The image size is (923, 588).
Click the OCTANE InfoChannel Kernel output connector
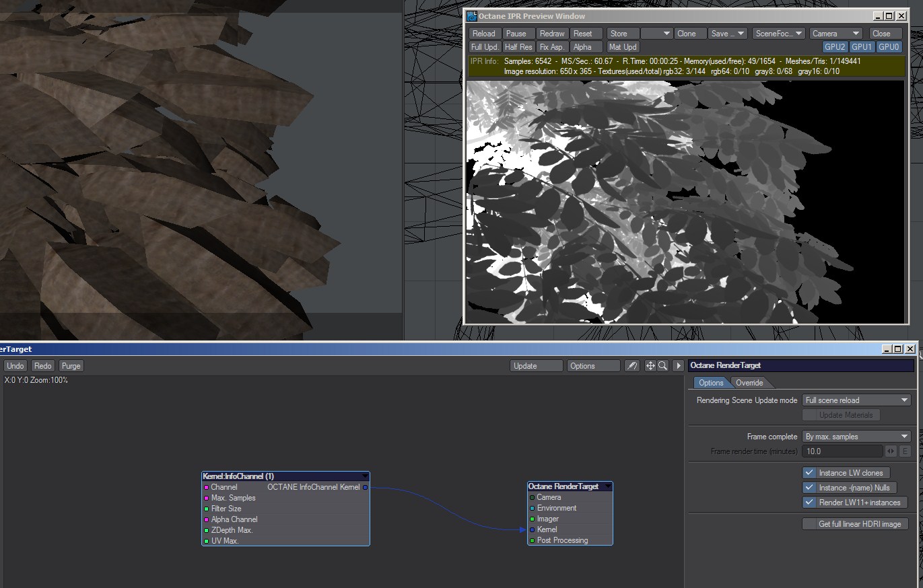[x=366, y=487]
